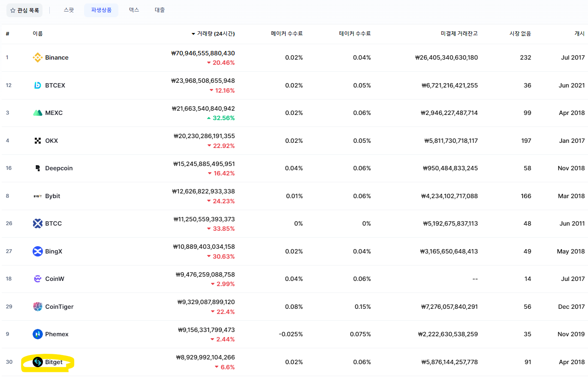588x377 pixels.
Task: Click BTCEX volume ₩23,968,508,655,948
Action: point(203,81)
